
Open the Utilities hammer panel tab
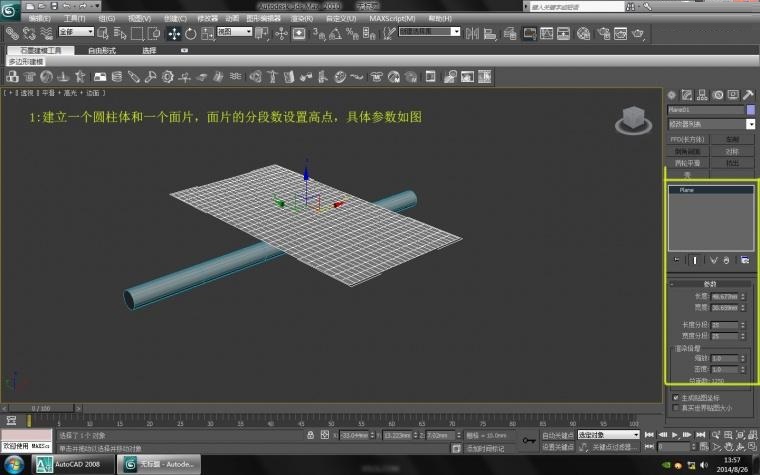click(748, 95)
